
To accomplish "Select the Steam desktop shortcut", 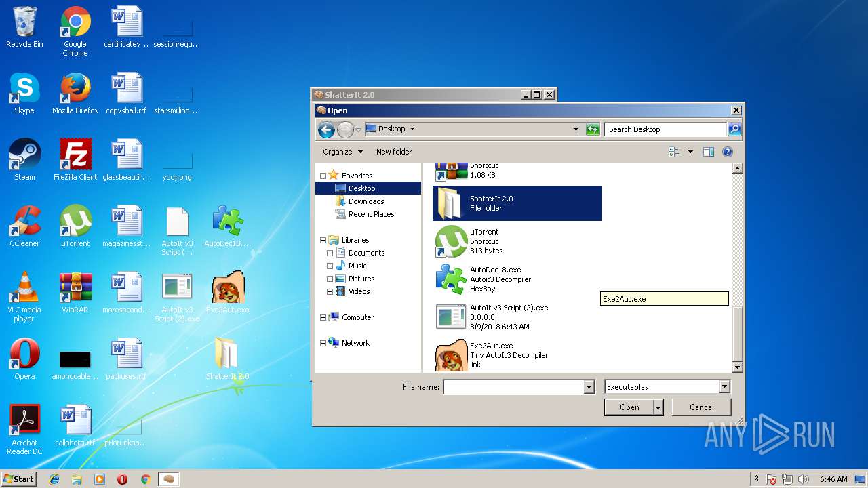I will click(24, 161).
